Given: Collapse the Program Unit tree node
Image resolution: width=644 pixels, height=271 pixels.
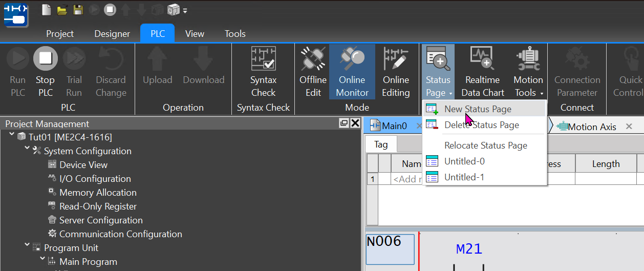Looking at the screenshot, I should tap(27, 245).
